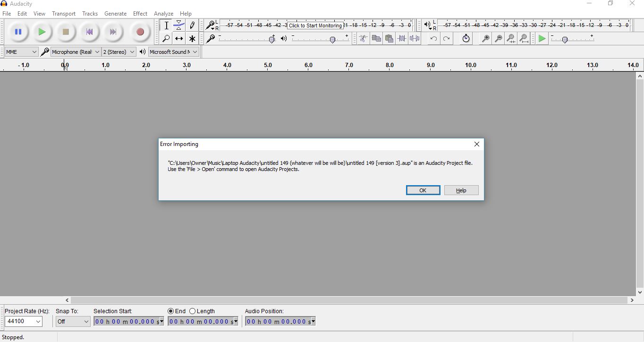Screen dimensions: 644x342
Task: Click the Pause transport button
Action: point(18,32)
